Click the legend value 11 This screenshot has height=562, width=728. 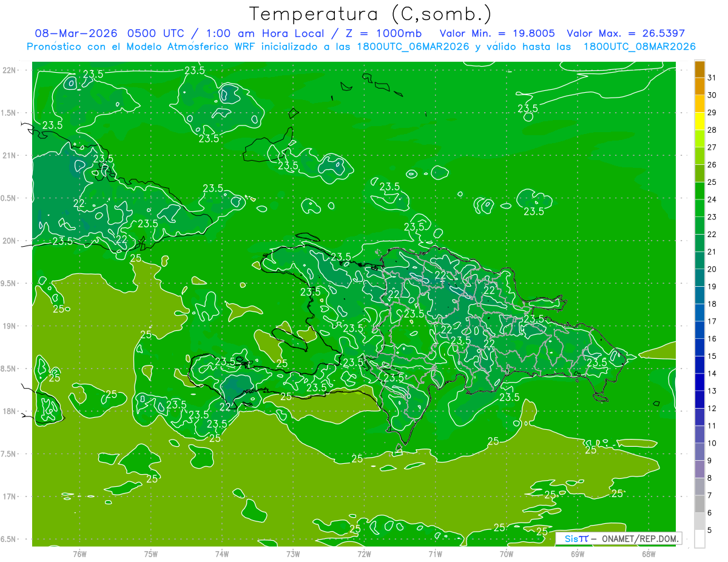click(x=712, y=426)
